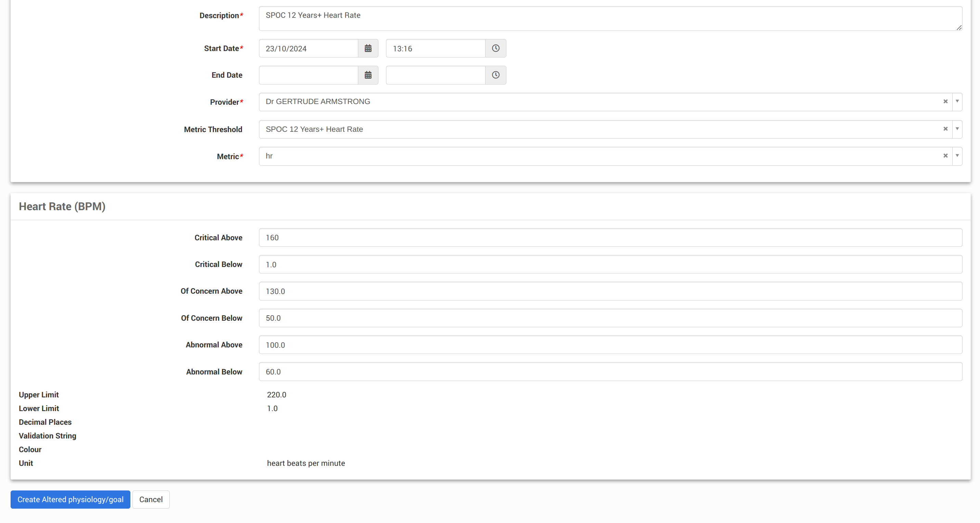
Task: Expand the Metric Threshold dropdown arrow
Action: pyautogui.click(x=957, y=129)
